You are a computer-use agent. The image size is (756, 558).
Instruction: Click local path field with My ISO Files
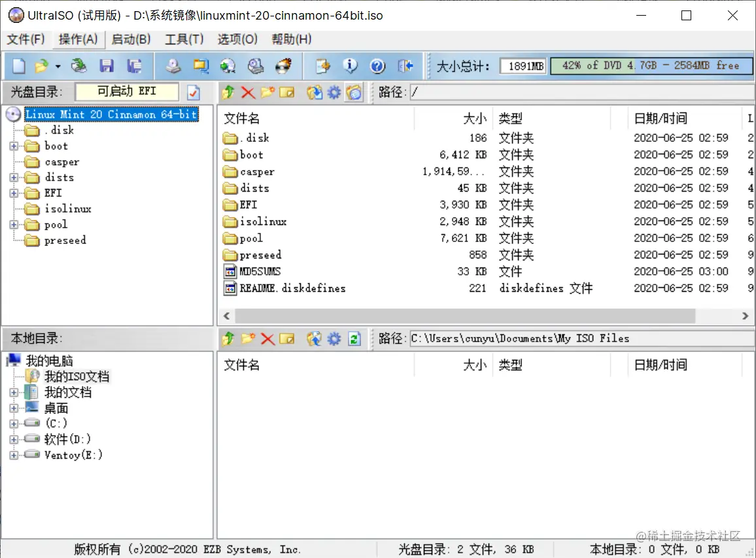582,339
